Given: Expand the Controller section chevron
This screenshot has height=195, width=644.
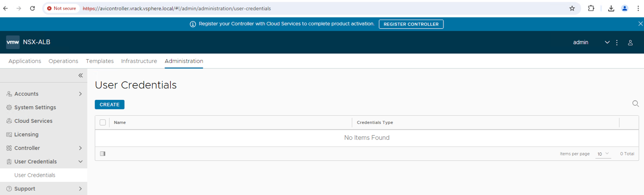Looking at the screenshot, I should tap(80, 148).
